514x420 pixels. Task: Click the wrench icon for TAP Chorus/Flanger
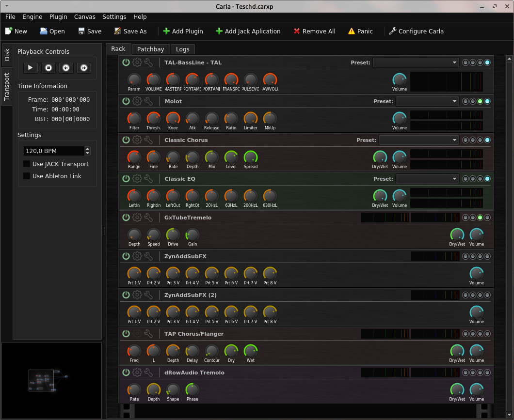pos(148,334)
